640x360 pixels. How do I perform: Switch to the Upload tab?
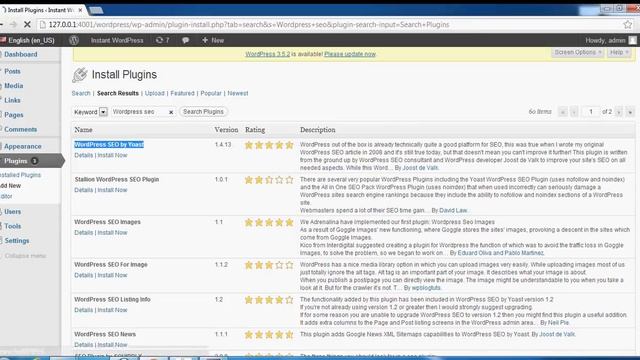155,93
